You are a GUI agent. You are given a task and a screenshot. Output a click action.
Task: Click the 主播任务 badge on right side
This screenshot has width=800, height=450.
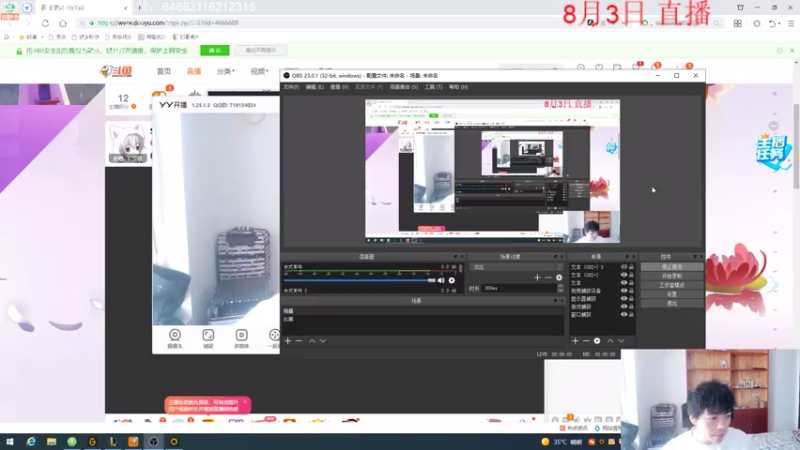click(x=773, y=152)
